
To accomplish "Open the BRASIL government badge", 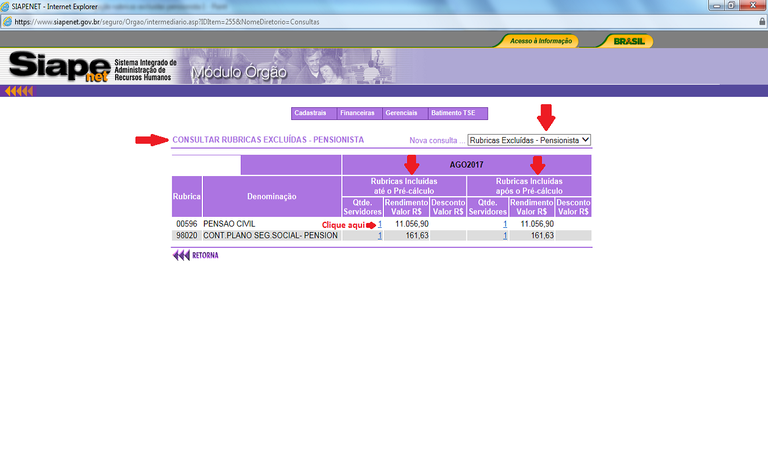I will point(627,41).
